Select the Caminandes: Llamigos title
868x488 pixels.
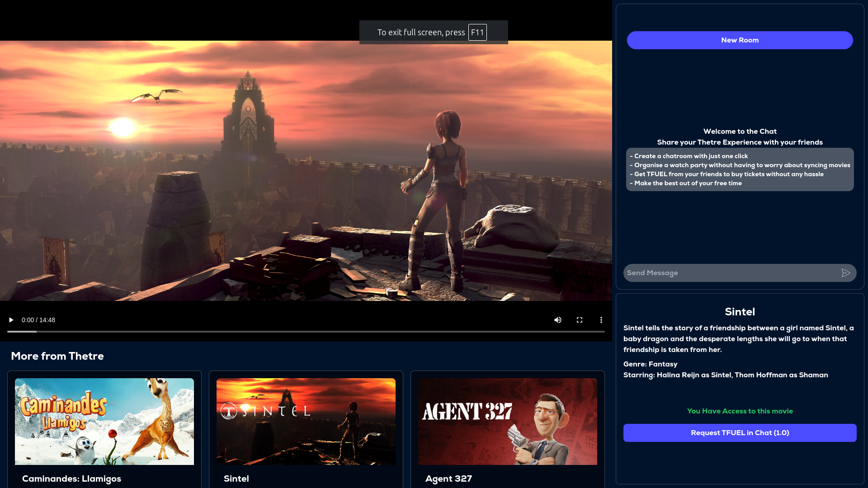tap(71, 479)
